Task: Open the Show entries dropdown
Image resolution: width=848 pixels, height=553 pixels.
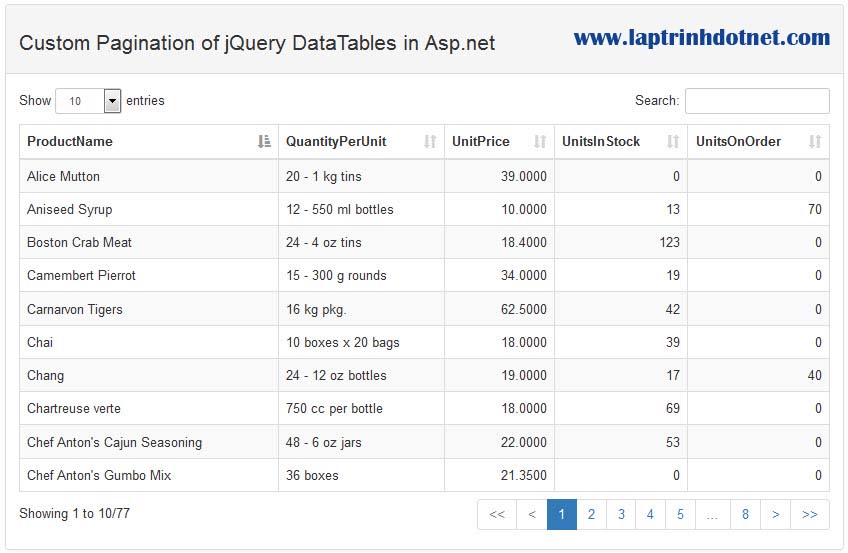Action: tap(88, 101)
